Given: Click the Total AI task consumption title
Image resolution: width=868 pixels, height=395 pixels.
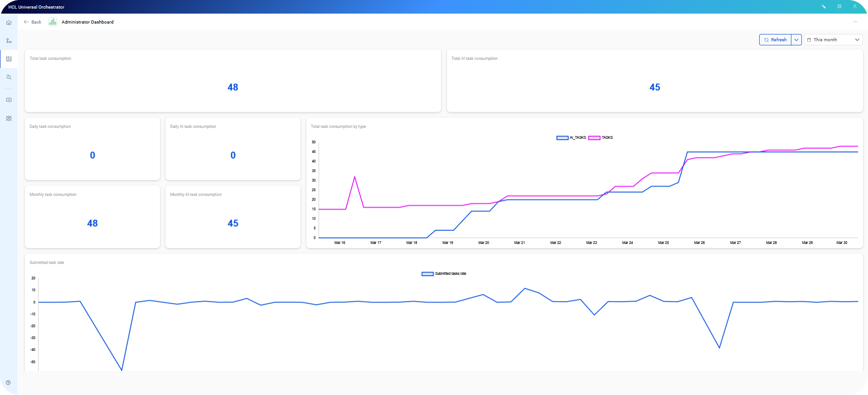Looking at the screenshot, I should click(474, 59).
